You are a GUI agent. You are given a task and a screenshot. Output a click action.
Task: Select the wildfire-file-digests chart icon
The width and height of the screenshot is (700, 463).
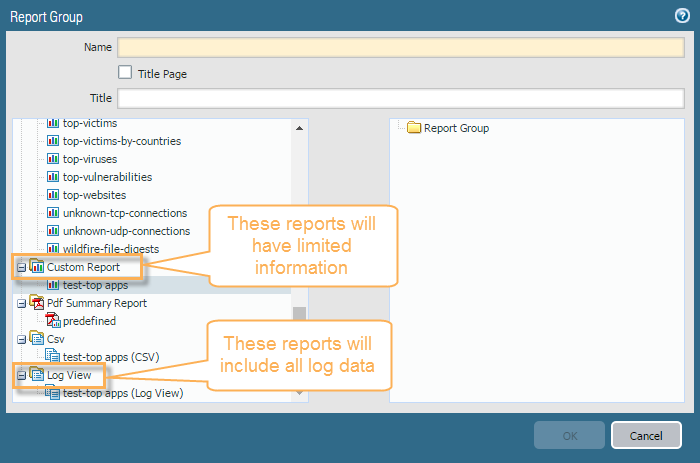53,248
